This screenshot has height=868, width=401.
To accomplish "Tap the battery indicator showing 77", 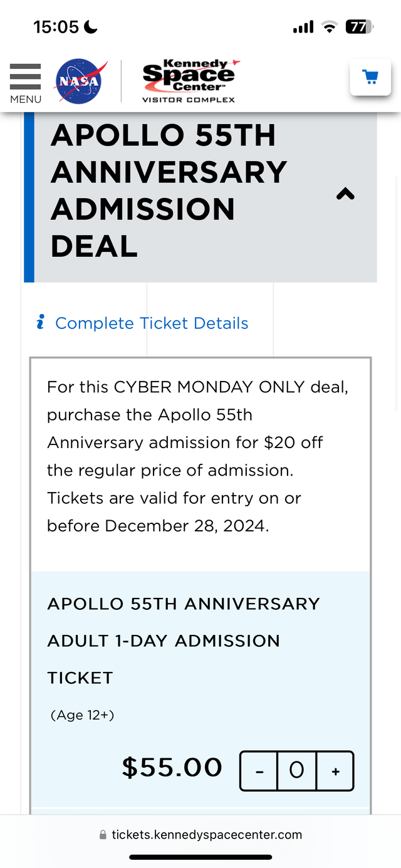I will 359,27.
